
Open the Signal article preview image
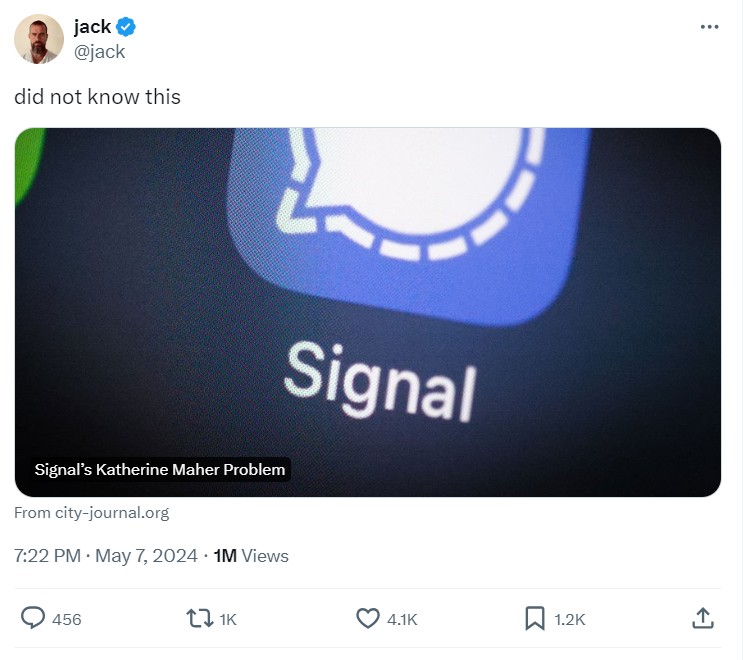pyautogui.click(x=368, y=300)
